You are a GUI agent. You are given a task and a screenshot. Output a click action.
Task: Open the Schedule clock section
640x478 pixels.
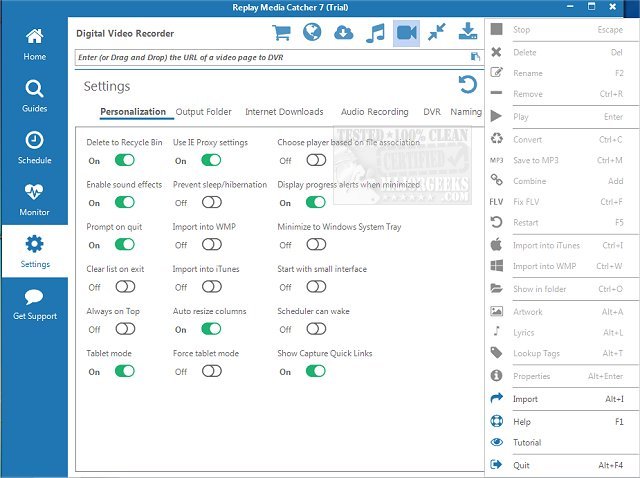[x=34, y=148]
